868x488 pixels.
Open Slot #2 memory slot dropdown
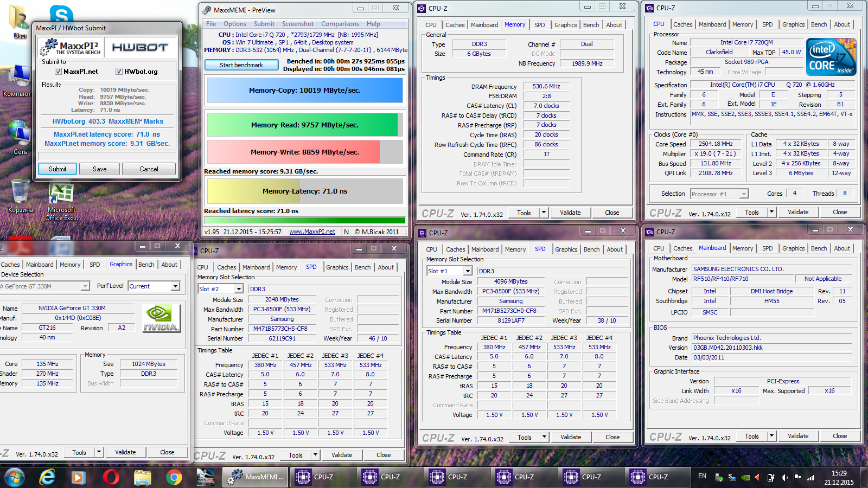pos(238,289)
